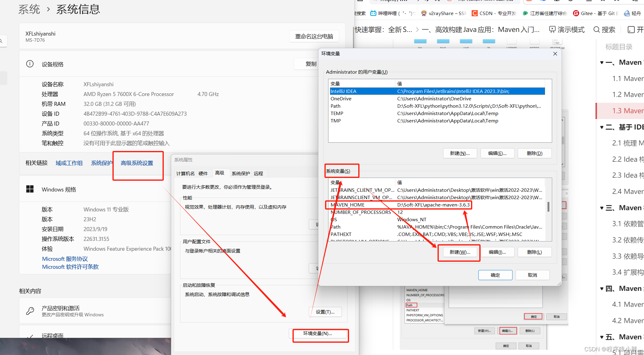This screenshot has width=644, height=355.
Task: Click the 搜索 magnifier icon in document toolbar
Action: pos(597,29)
